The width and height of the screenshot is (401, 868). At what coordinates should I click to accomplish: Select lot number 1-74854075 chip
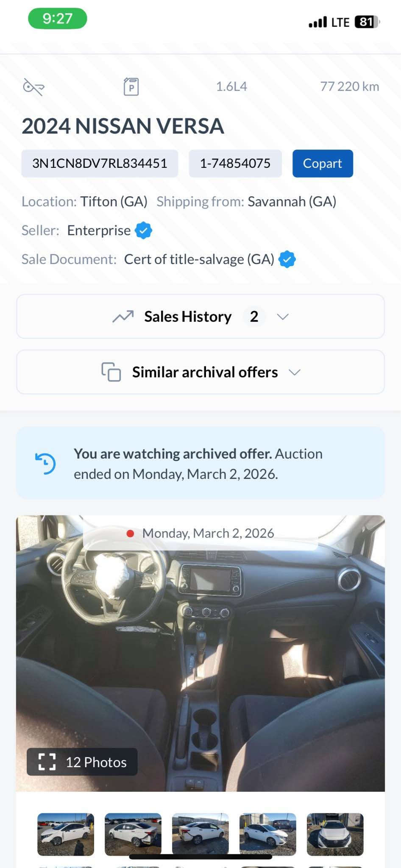coord(235,163)
